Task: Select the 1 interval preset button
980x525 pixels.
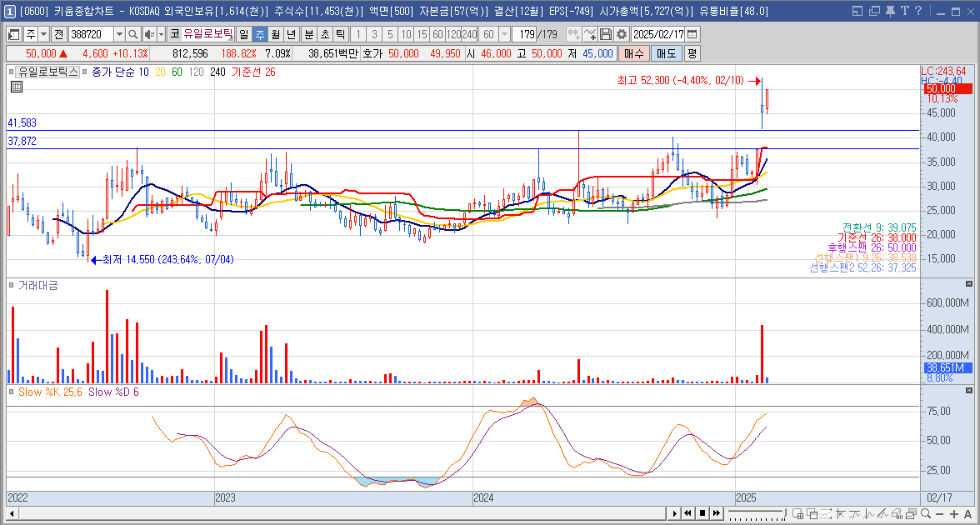Action: pyautogui.click(x=357, y=33)
